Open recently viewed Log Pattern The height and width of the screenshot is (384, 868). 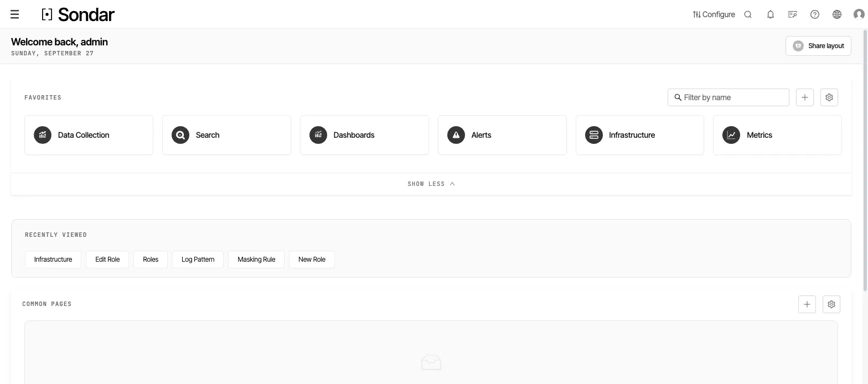pyautogui.click(x=198, y=260)
